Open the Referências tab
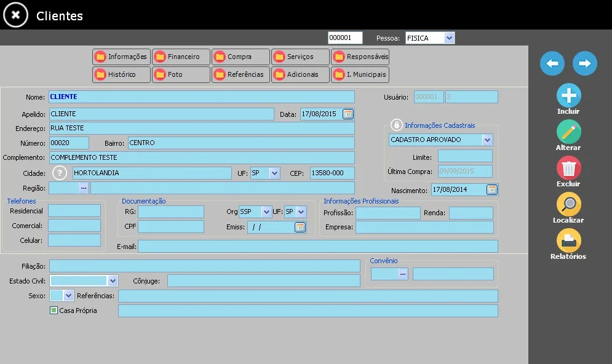The image size is (612, 364). (x=241, y=74)
